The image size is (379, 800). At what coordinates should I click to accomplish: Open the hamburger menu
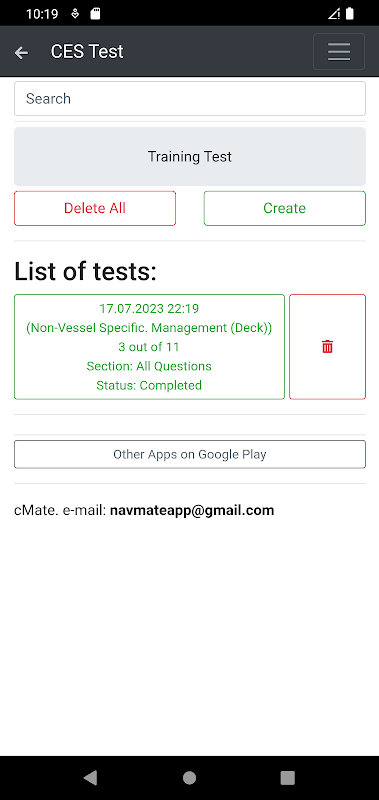[x=339, y=52]
